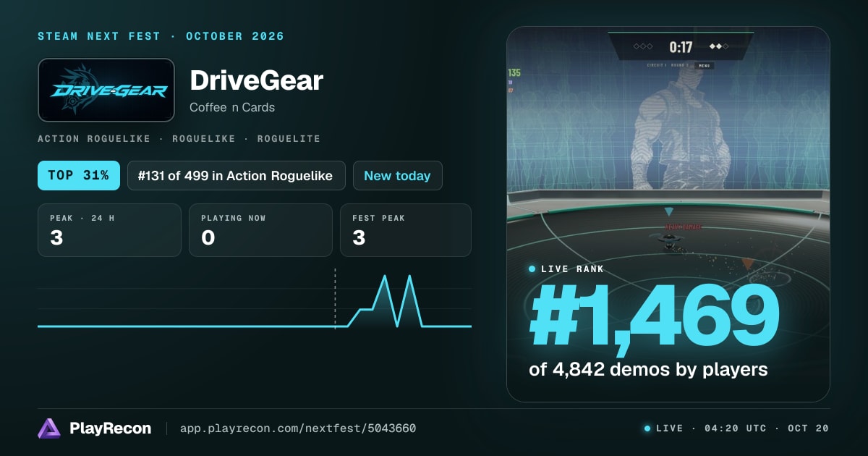The width and height of the screenshot is (868, 456).
Task: Click the PlayRecon triangle logo icon
Action: [49, 428]
